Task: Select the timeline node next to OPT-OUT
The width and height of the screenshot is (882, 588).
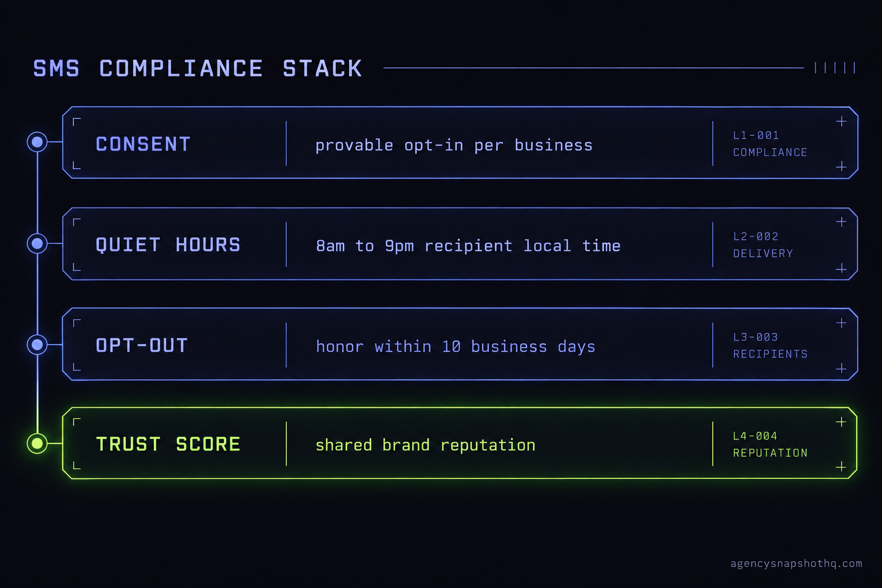Action: pos(37,345)
